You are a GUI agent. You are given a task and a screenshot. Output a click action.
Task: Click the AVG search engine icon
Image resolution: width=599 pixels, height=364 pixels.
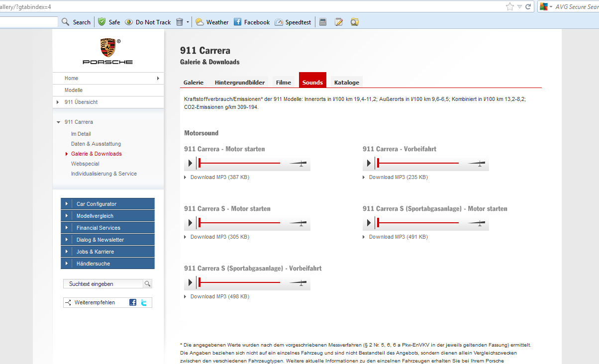544,7
